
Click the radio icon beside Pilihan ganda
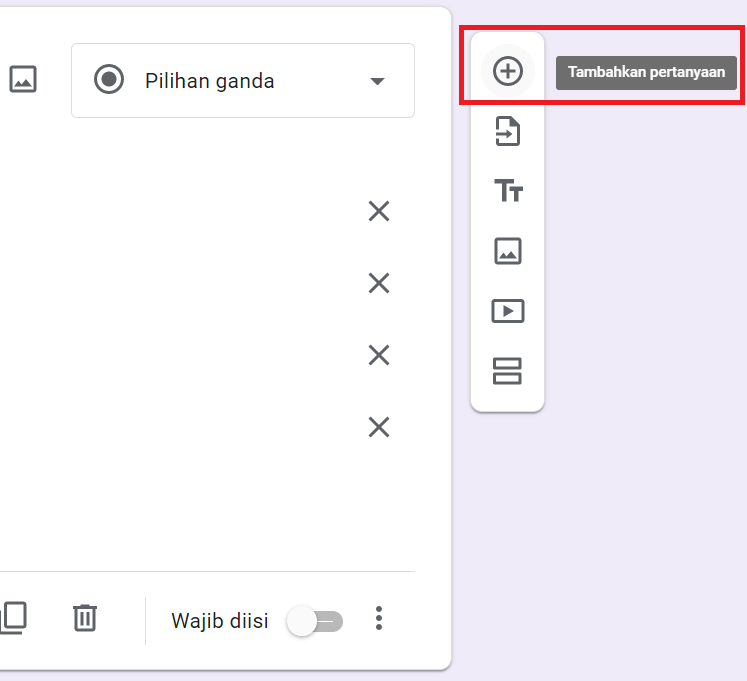pos(109,80)
